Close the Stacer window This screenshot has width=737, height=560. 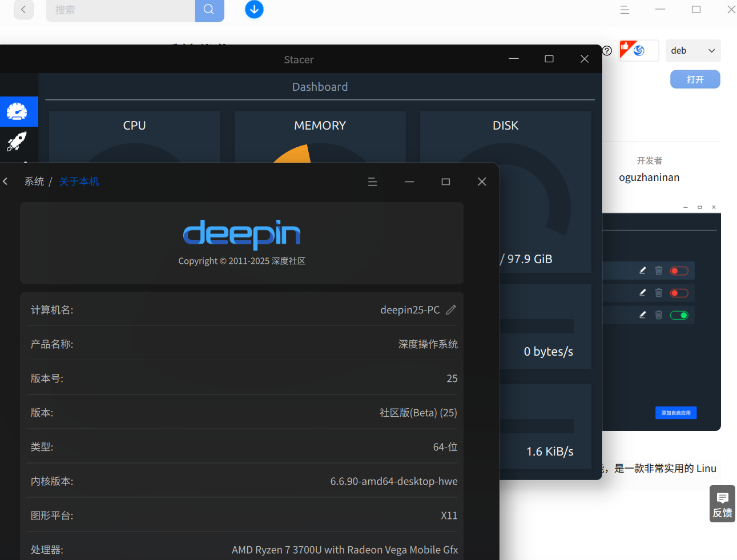click(585, 59)
